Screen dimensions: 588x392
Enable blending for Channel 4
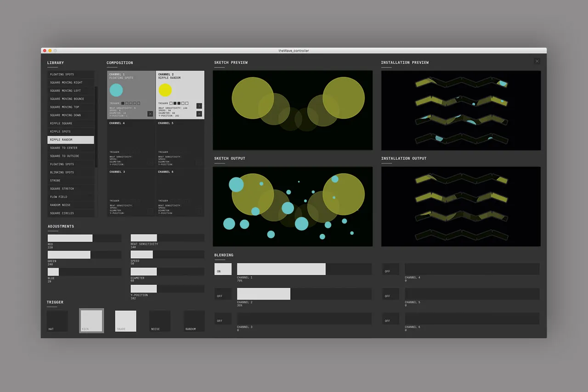tap(390, 269)
